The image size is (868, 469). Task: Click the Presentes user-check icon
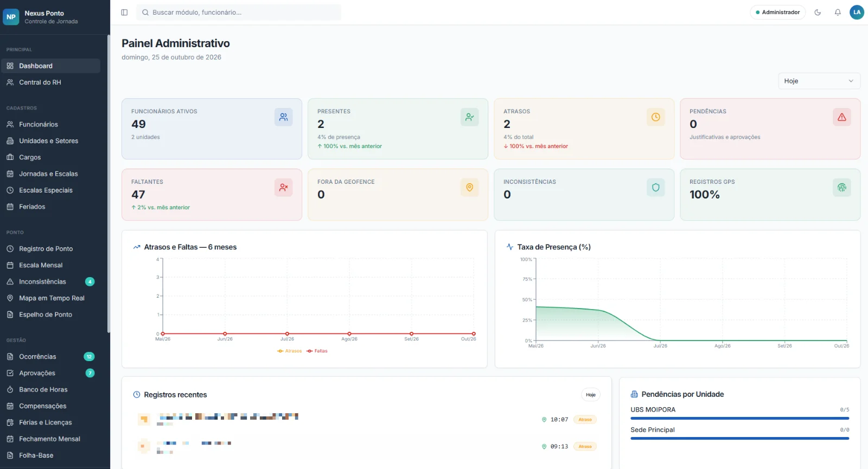click(x=470, y=117)
